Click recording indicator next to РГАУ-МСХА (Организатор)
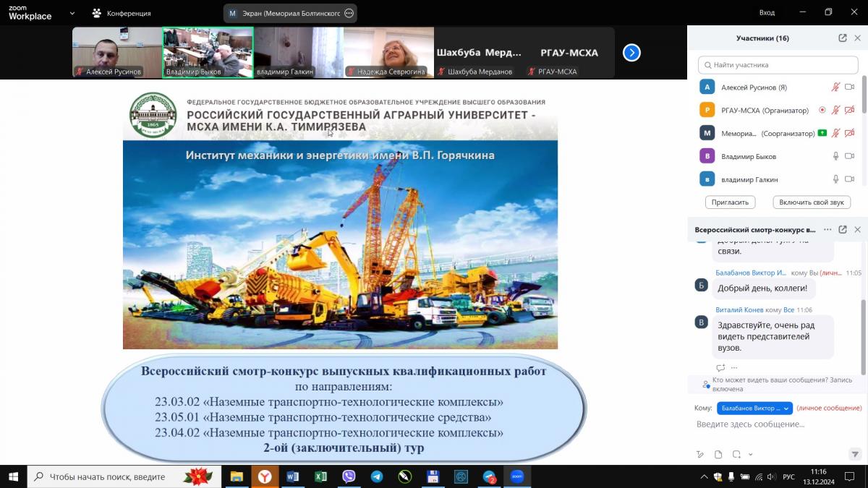The height and width of the screenshot is (488, 868). (822, 110)
